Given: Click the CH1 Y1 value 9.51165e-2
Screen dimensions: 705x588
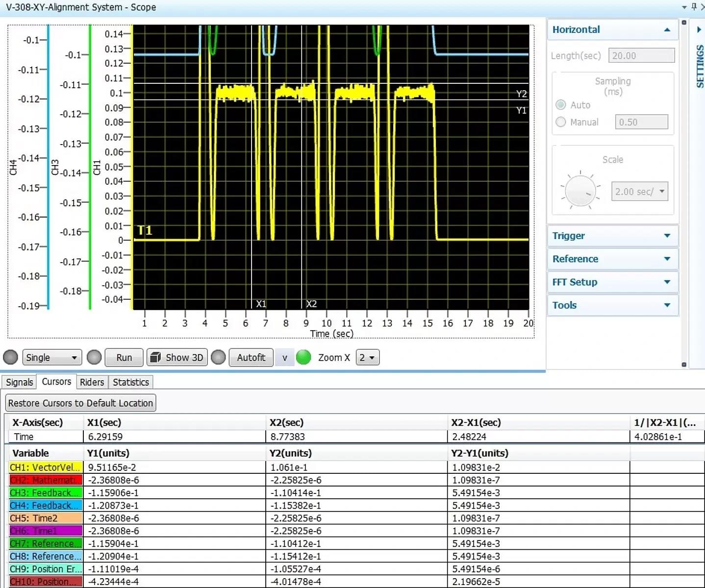Looking at the screenshot, I should 112,467.
